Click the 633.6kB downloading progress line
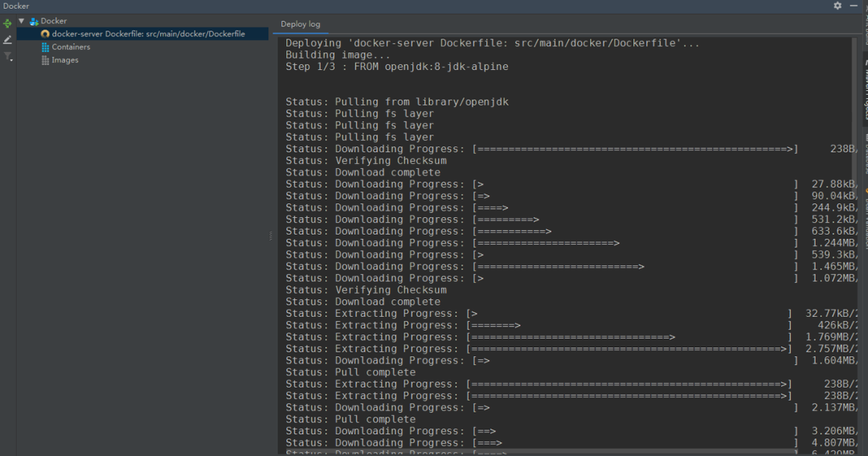 (571, 232)
